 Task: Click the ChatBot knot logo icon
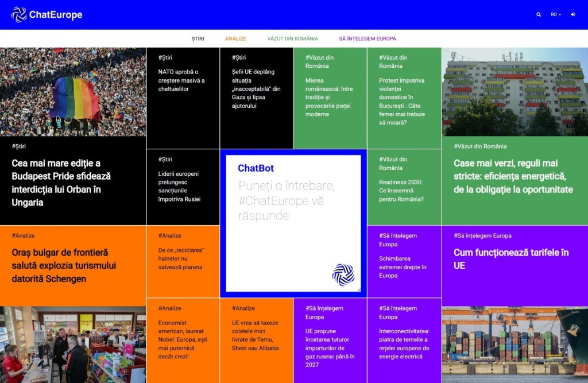[x=343, y=274]
